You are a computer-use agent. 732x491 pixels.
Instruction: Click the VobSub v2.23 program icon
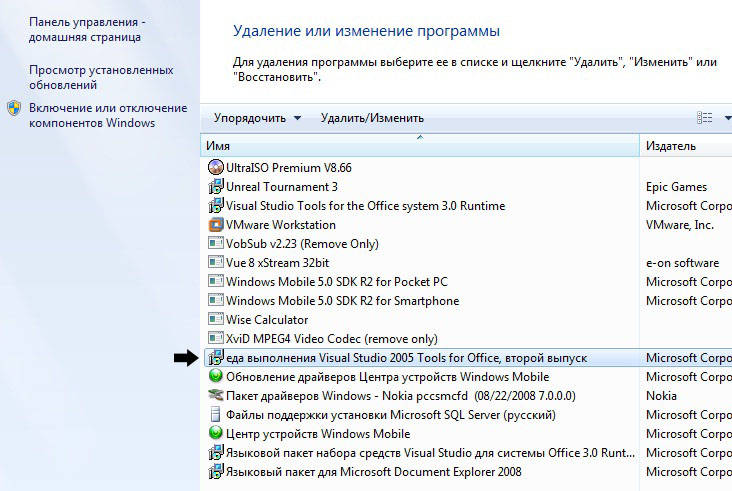tap(216, 243)
